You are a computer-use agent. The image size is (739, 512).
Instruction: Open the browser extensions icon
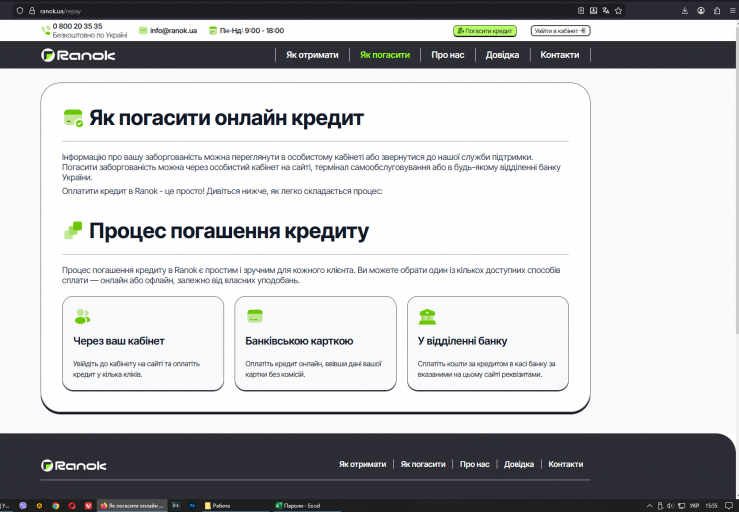pyautogui.click(x=717, y=10)
